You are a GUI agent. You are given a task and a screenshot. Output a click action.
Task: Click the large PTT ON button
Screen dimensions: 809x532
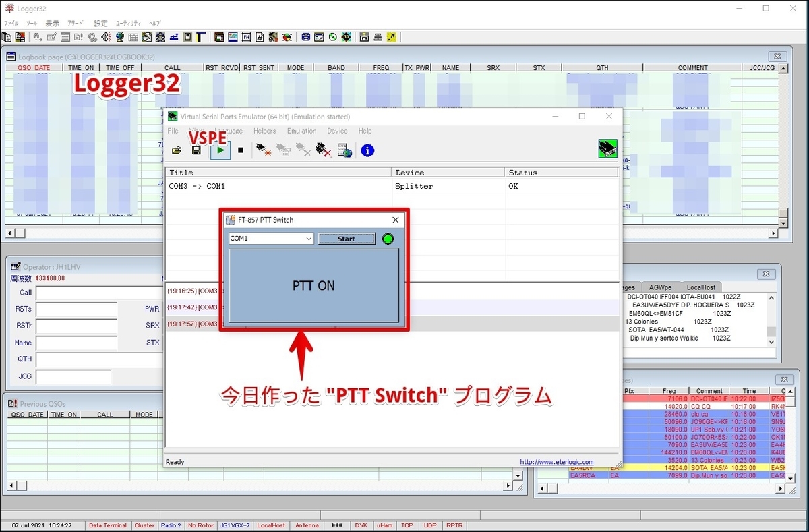tap(313, 285)
